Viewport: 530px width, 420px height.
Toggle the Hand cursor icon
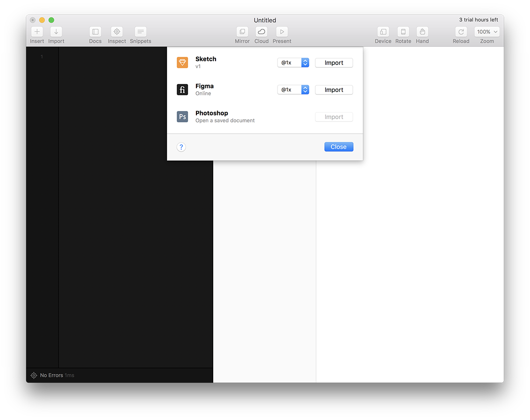click(x=422, y=32)
